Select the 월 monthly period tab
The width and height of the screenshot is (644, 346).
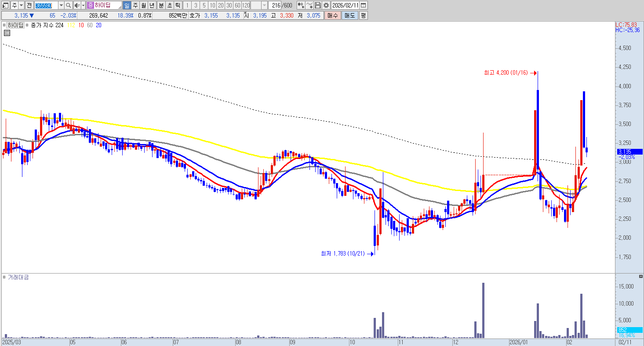coord(143,5)
